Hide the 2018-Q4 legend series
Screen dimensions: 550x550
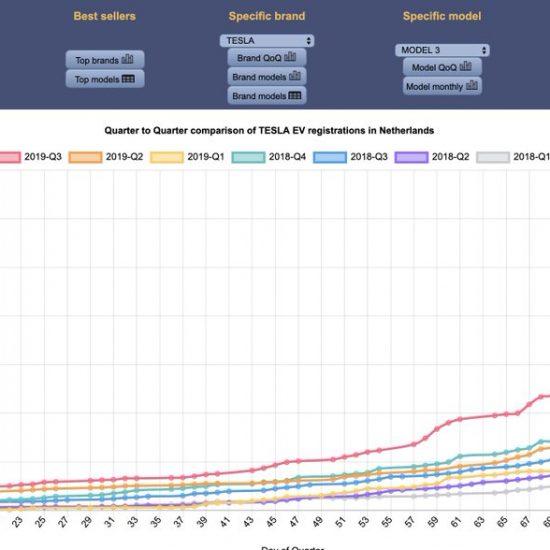(x=269, y=157)
